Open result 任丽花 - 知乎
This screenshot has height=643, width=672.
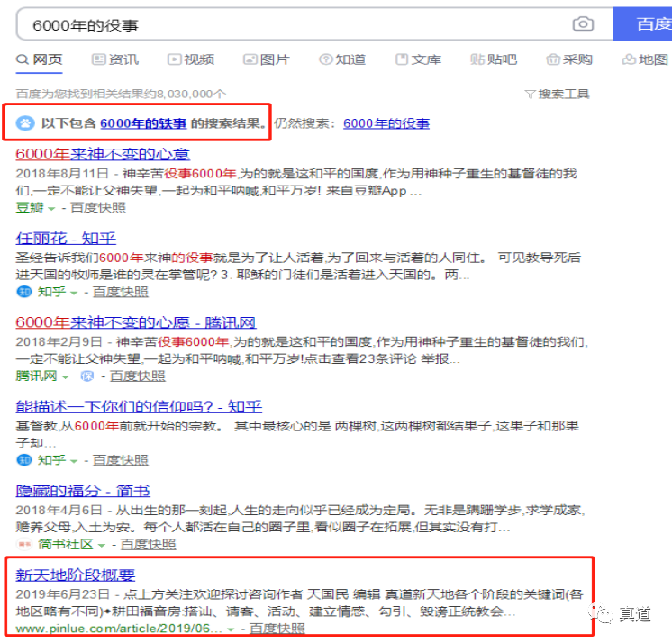pos(66,238)
